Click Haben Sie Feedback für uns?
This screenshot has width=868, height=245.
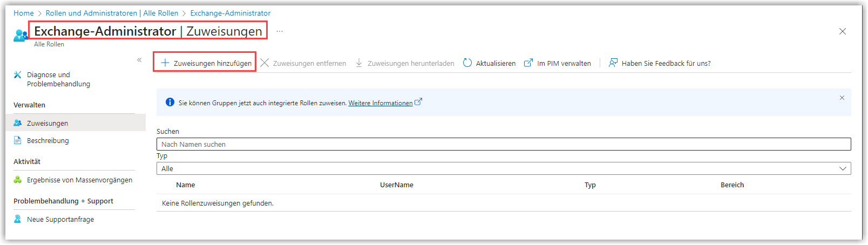660,63
